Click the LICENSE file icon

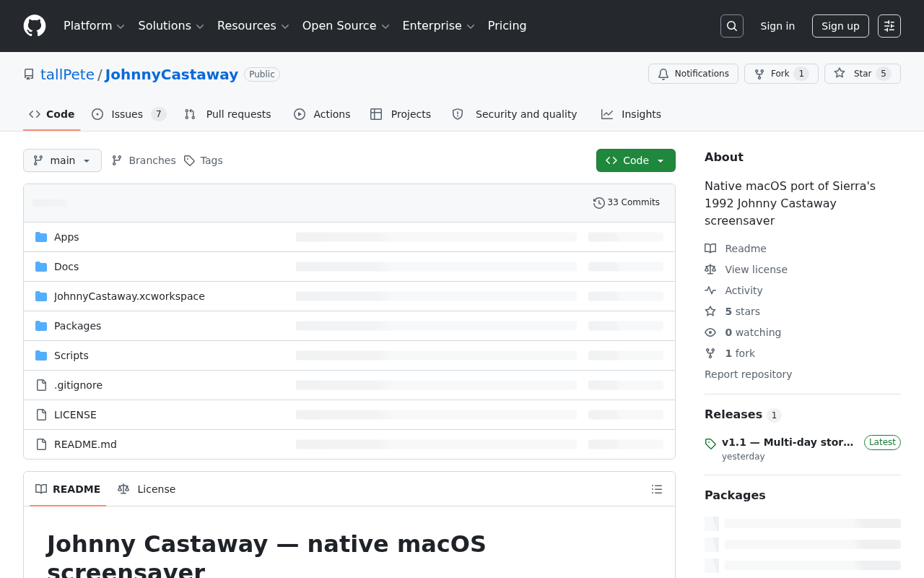[x=41, y=415]
